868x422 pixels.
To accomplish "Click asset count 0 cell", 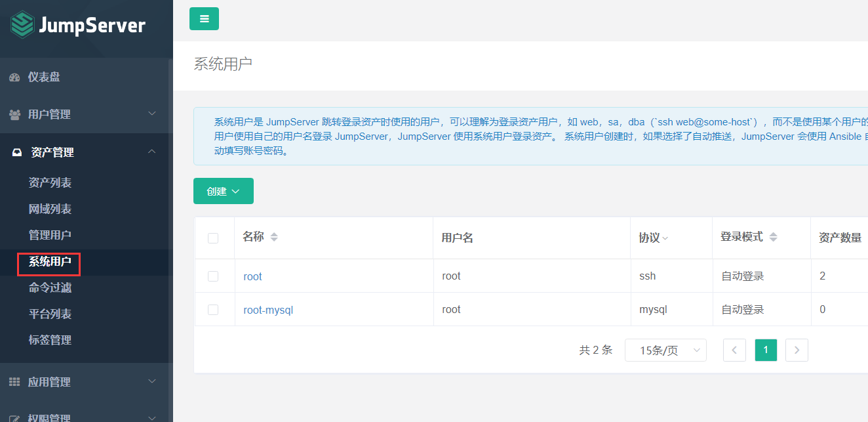I will (823, 309).
